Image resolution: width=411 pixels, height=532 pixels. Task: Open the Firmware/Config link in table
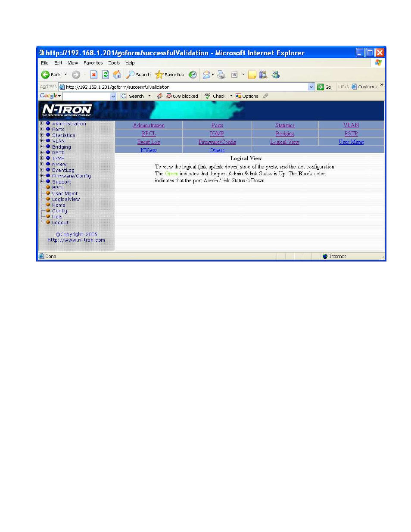(x=217, y=142)
